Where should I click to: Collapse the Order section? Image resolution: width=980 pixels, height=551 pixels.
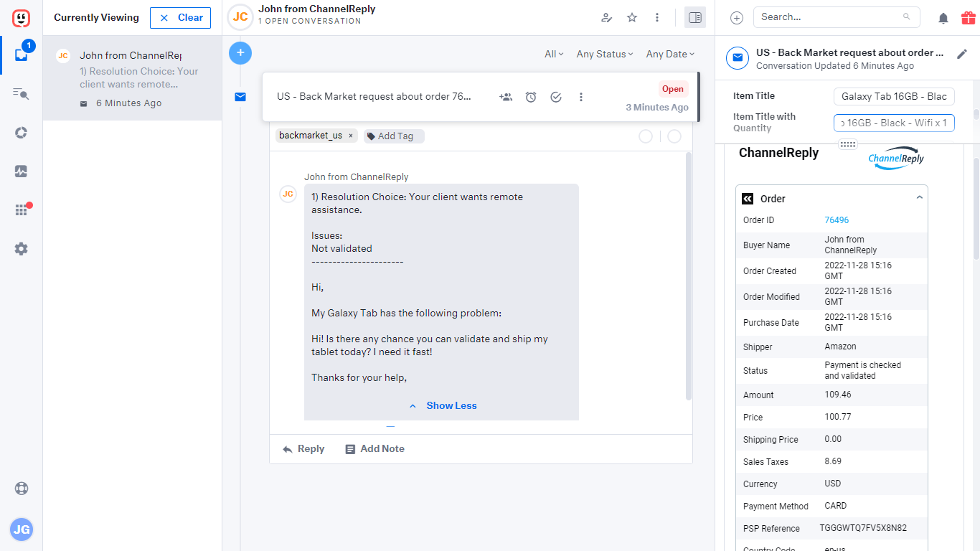coord(920,198)
